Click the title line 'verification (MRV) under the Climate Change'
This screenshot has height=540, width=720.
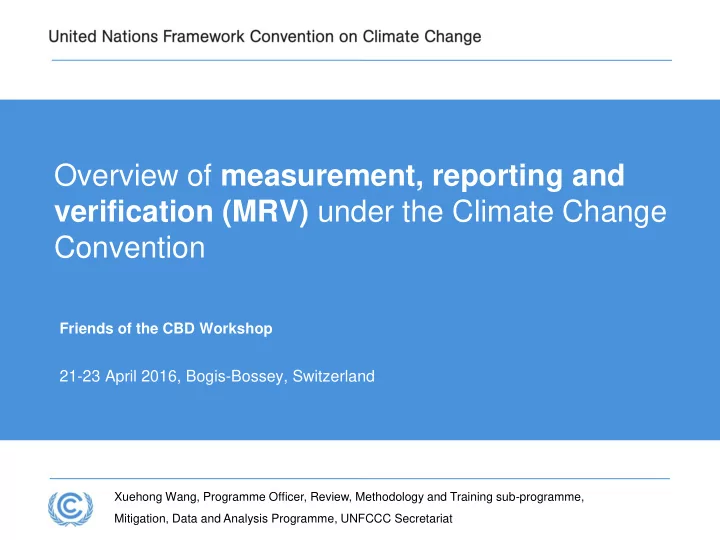point(360,212)
